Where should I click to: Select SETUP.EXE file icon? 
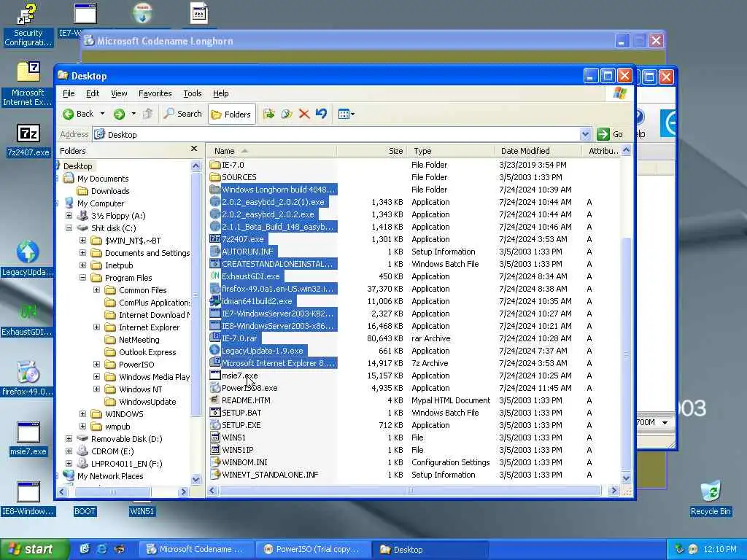tap(215, 425)
